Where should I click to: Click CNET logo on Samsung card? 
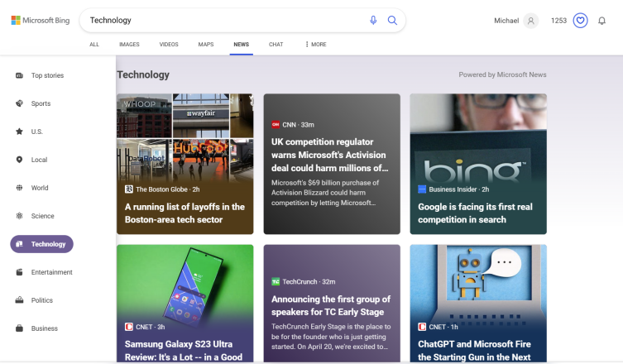coord(129,327)
